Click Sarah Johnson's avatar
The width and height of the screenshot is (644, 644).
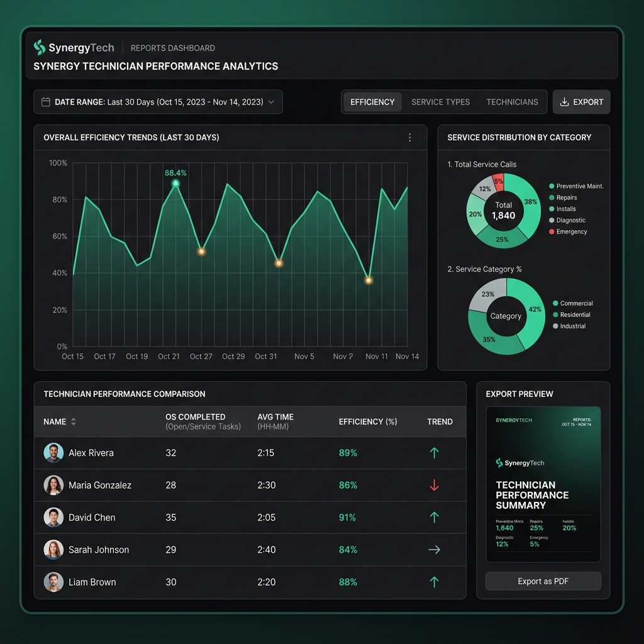click(53, 550)
